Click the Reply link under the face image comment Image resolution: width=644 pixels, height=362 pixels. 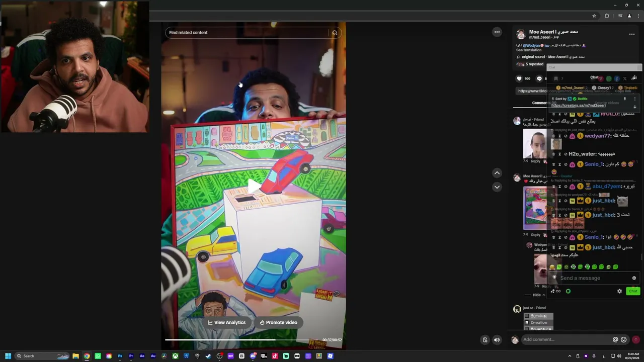point(535,161)
